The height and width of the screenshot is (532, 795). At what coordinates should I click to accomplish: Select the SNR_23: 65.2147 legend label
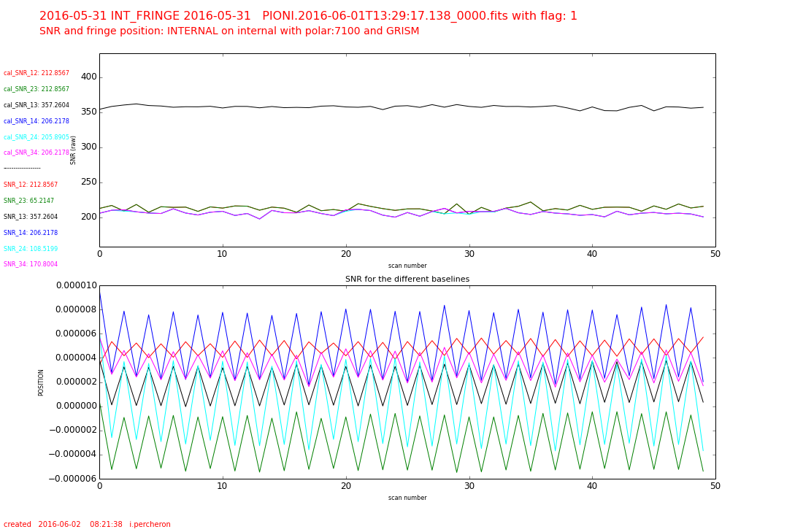[28, 201]
